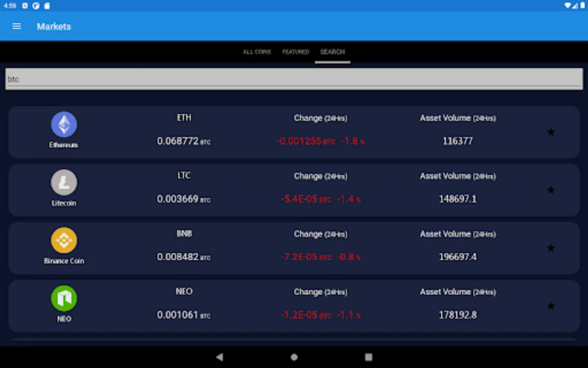
Task: Click the -1.4 % change percentage
Action: pos(349,199)
